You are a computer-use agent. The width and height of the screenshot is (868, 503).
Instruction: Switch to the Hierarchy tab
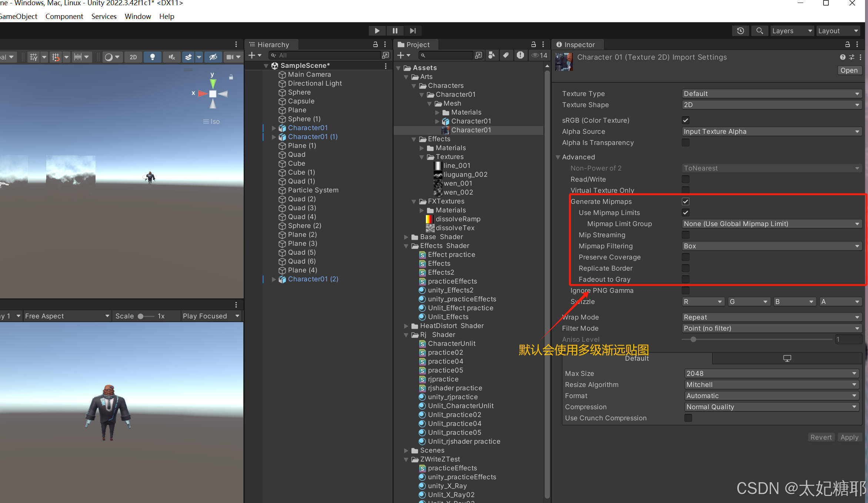click(x=273, y=44)
